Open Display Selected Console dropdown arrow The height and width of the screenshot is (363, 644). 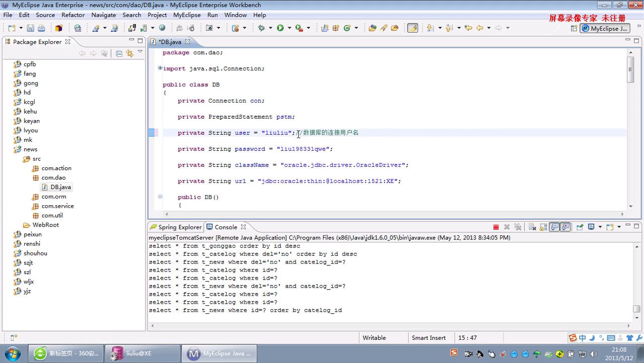click(x=600, y=227)
